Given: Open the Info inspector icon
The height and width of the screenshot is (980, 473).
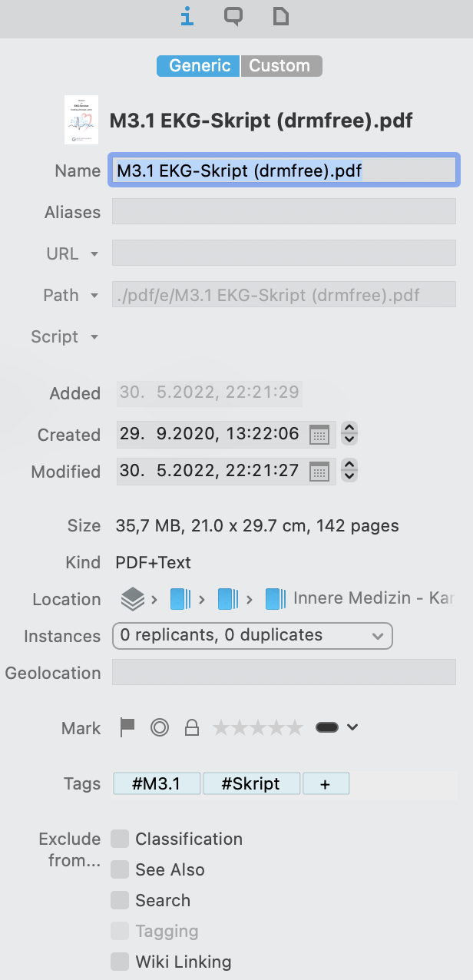Looking at the screenshot, I should (x=186, y=16).
